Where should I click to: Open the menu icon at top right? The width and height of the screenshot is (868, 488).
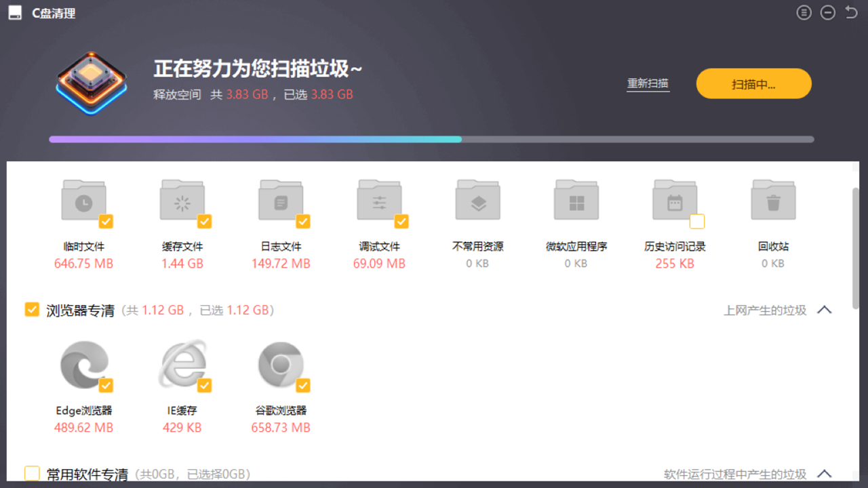click(804, 12)
